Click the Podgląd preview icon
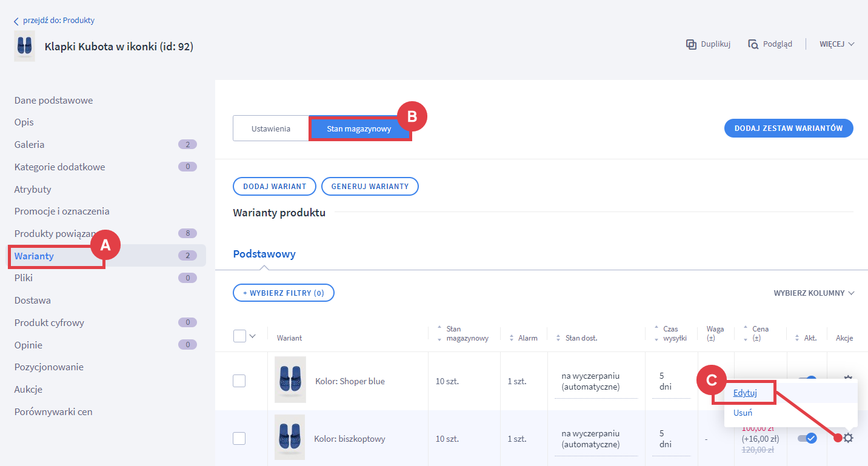This screenshot has width=868, height=466. 753,44
